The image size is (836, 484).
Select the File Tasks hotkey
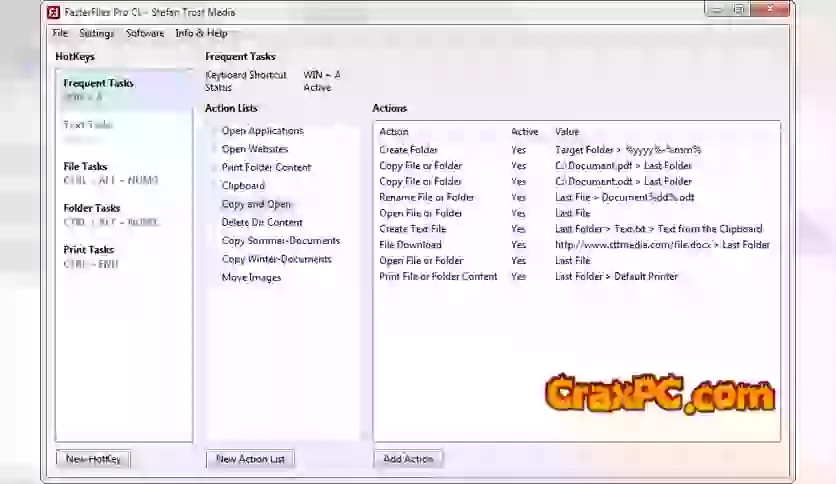coord(124,173)
